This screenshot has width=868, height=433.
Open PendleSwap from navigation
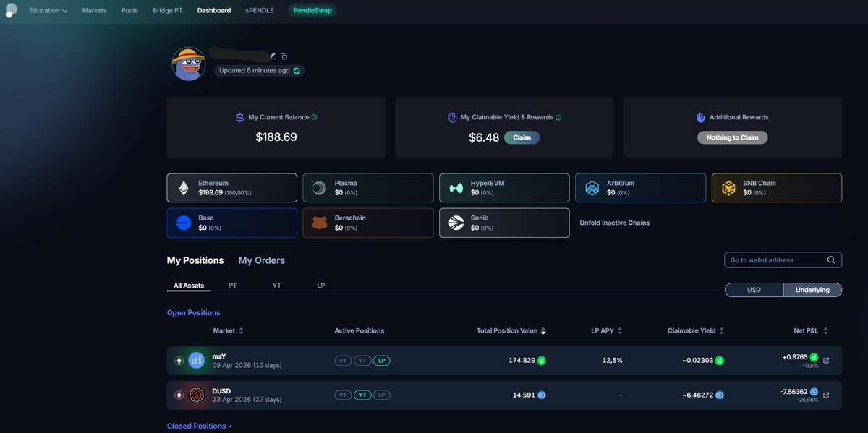coord(312,10)
